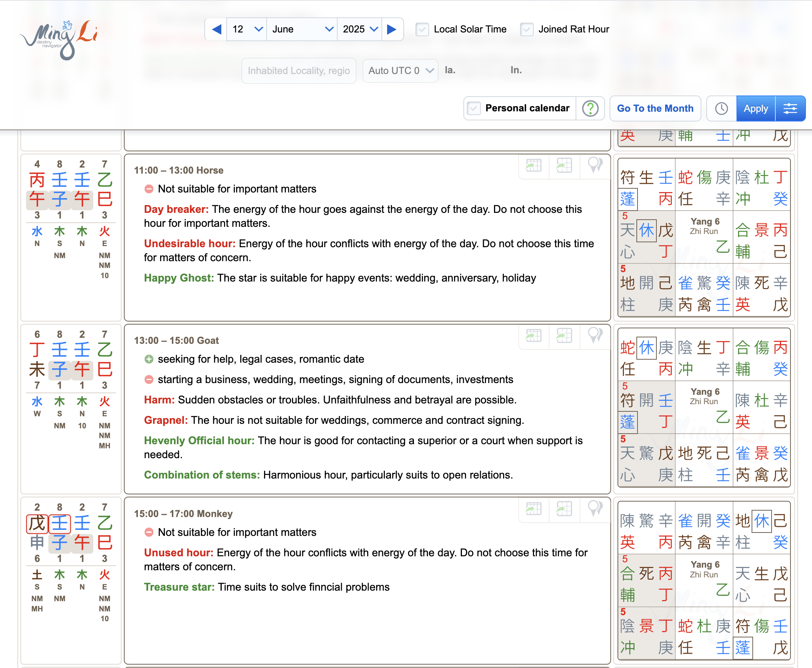The image size is (812, 668).
Task: Open the June month dropdown
Action: click(302, 29)
